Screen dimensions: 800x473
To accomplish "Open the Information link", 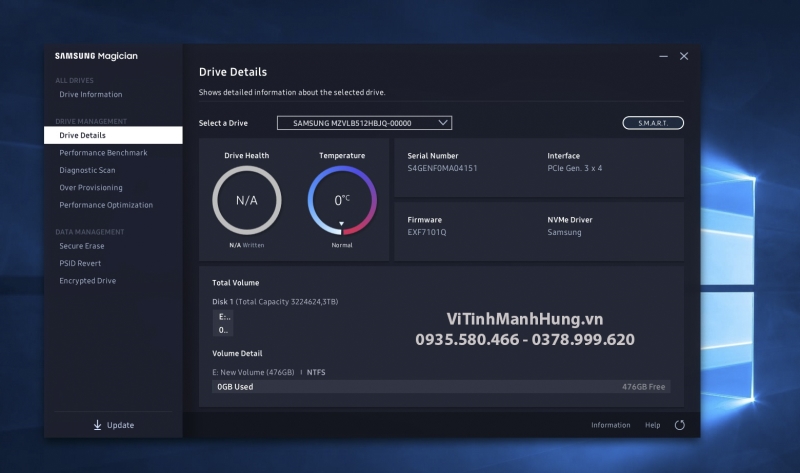I will pyautogui.click(x=611, y=425).
